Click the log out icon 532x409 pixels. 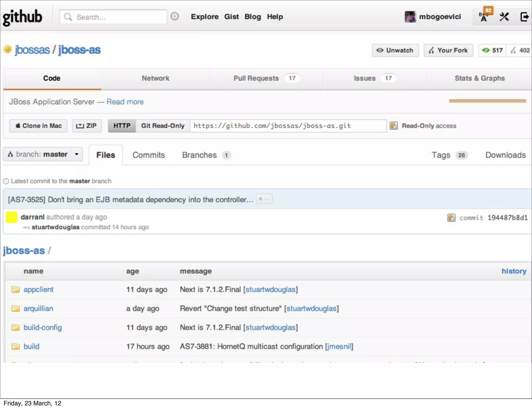[x=524, y=17]
